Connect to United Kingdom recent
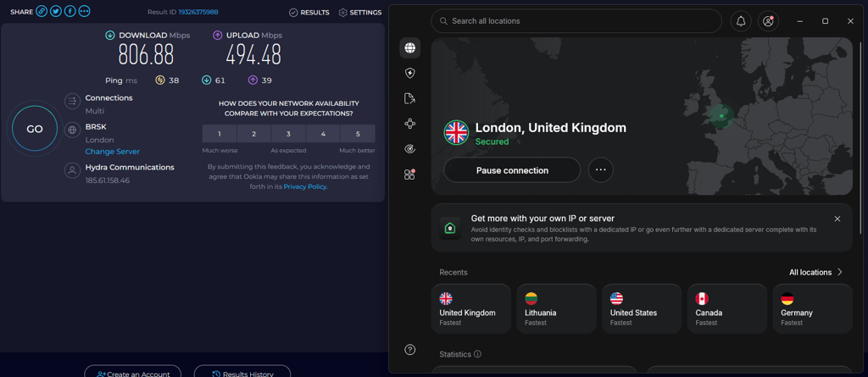 (471, 309)
